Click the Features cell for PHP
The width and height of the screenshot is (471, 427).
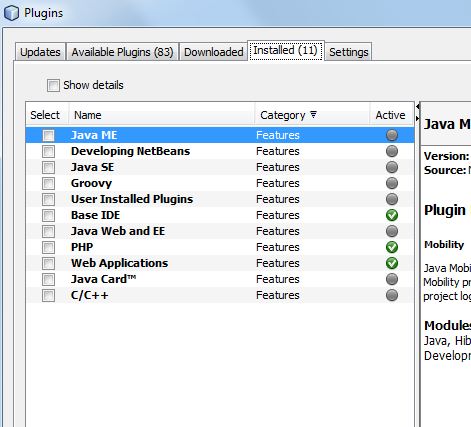tap(278, 247)
